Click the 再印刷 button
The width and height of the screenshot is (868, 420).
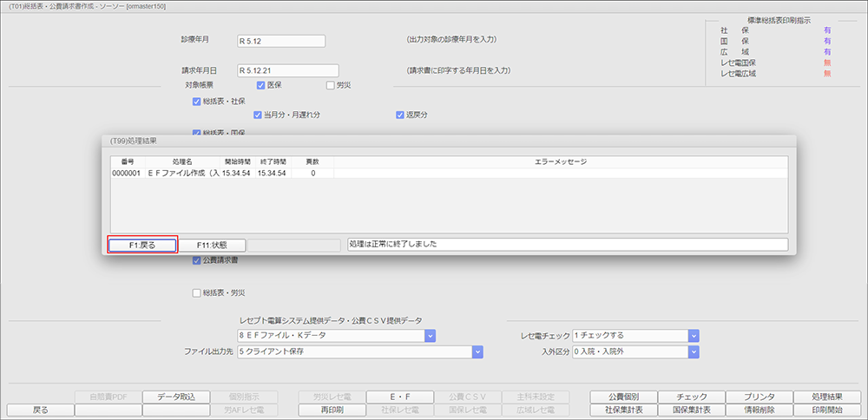332,410
